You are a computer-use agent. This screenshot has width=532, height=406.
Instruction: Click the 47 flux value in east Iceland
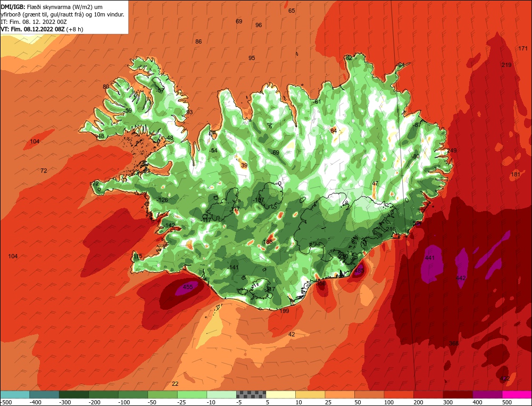[375, 183]
